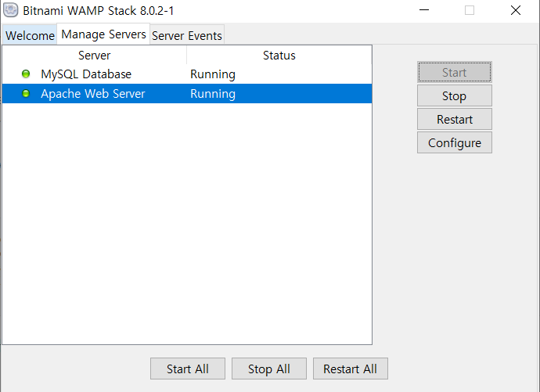Select the Apache Web Server row
540x392 pixels.
pos(187,94)
